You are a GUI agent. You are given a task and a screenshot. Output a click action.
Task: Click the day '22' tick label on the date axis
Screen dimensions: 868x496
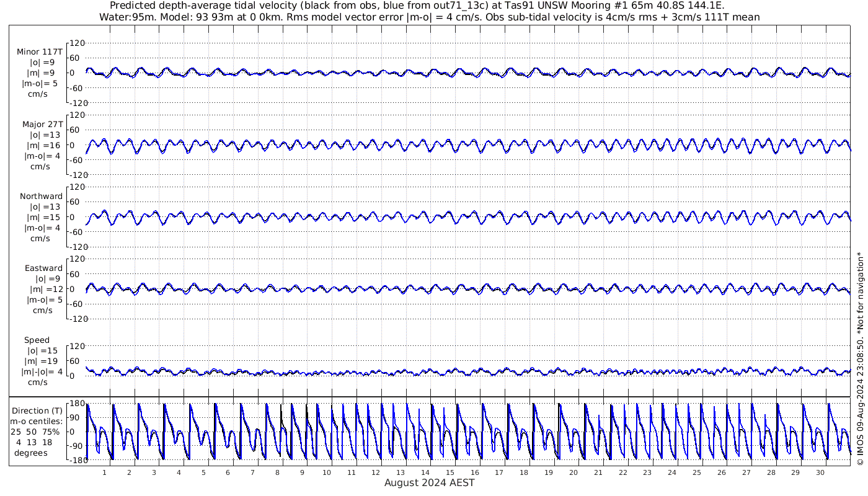(x=622, y=472)
